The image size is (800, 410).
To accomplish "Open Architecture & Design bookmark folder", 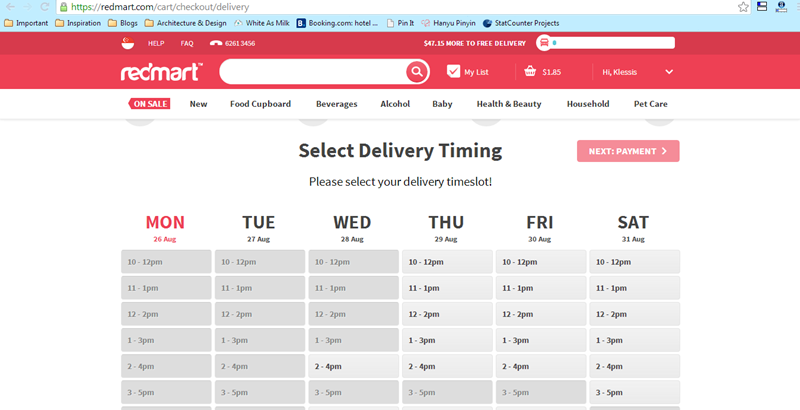I will 186,23.
